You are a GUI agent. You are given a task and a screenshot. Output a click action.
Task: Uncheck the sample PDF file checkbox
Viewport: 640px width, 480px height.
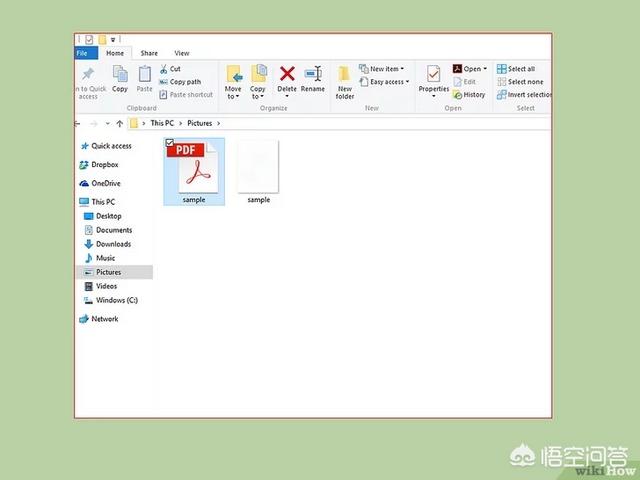[x=170, y=142]
